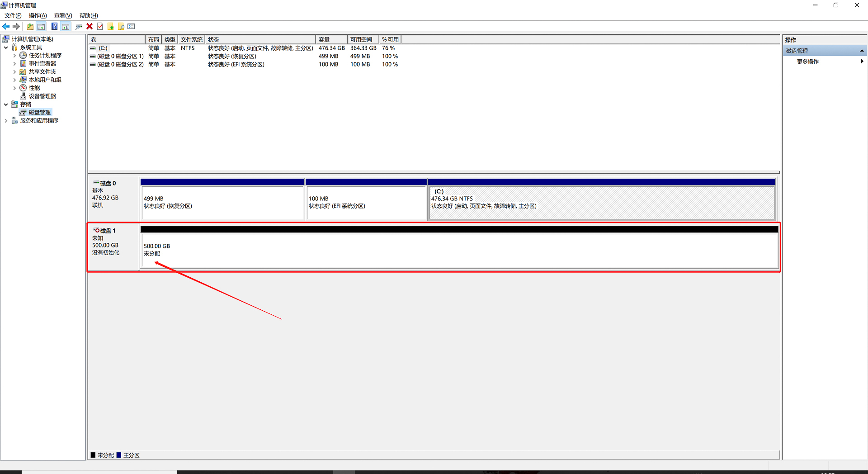Open 事件查看器 in the tree

pos(42,64)
